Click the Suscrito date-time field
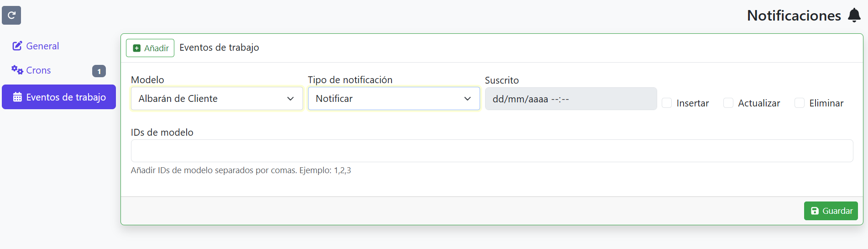This screenshot has width=868, height=249. tap(571, 99)
